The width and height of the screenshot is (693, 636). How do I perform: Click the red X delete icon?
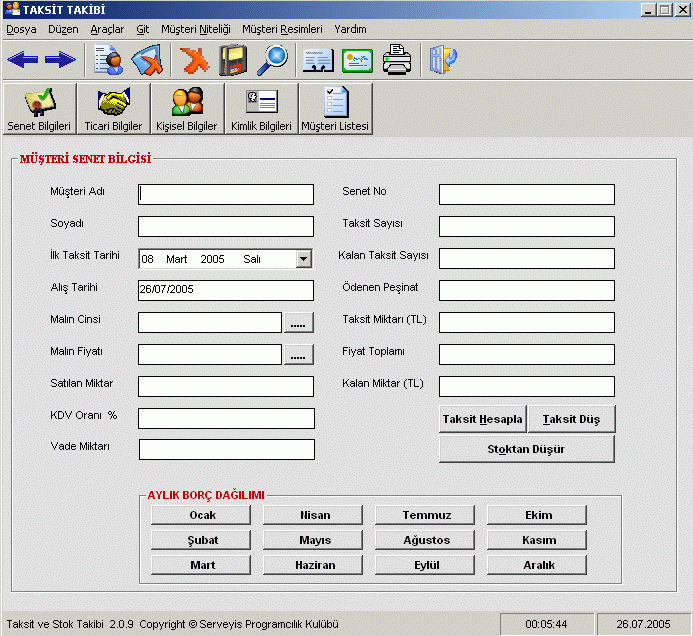(x=193, y=61)
